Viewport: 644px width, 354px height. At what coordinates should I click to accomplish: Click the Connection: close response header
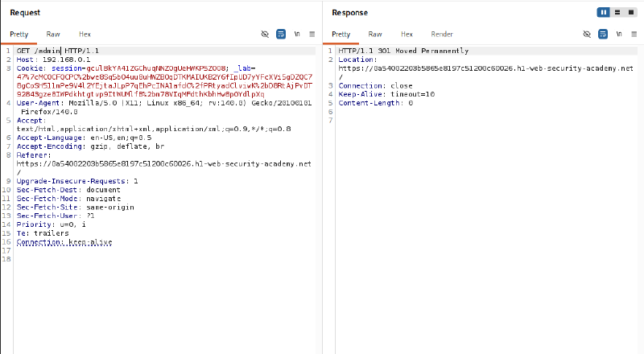(x=375, y=85)
